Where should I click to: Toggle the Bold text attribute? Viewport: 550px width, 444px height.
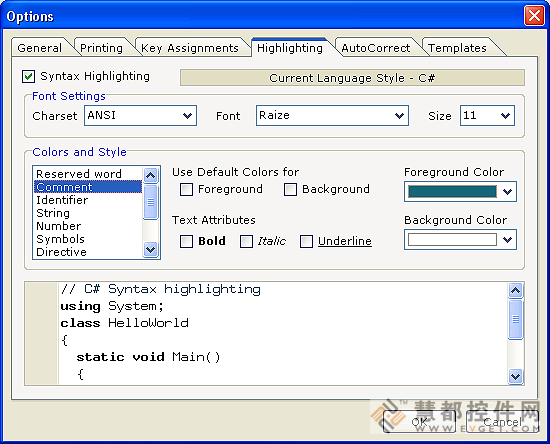[x=186, y=241]
